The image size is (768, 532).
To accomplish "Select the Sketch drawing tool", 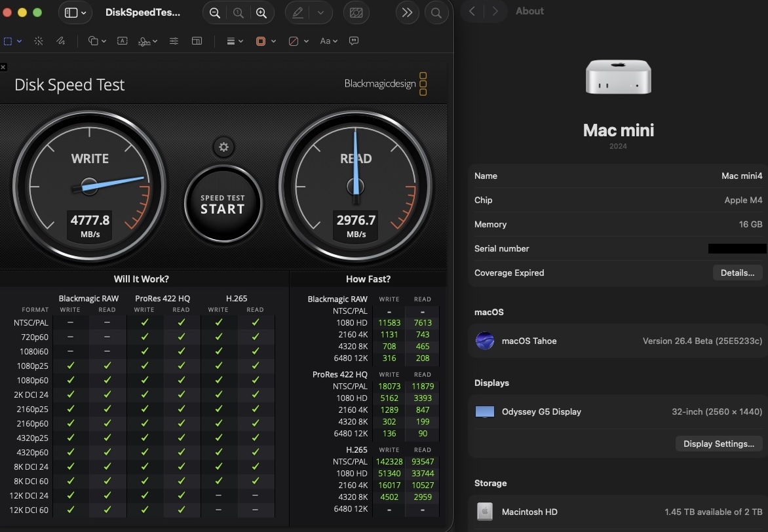I will (x=60, y=41).
